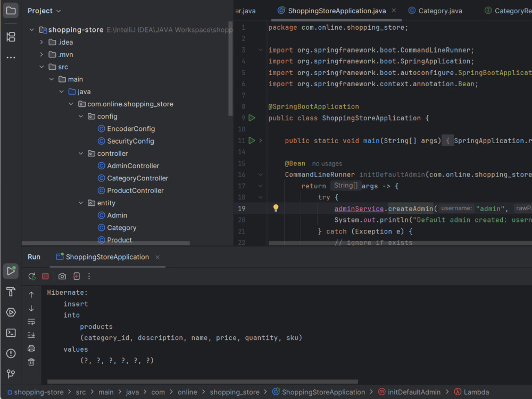Image resolution: width=532 pixels, height=399 pixels.
Task: Collapse the main folder
Action: click(51, 79)
